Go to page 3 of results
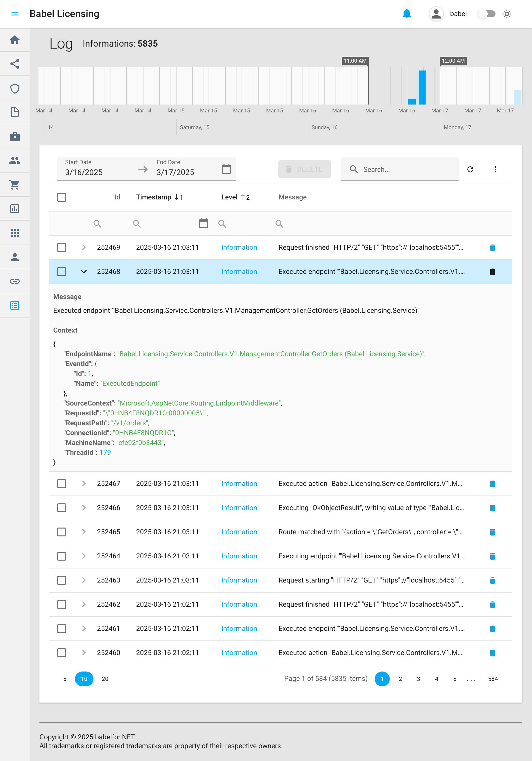The width and height of the screenshot is (532, 761). [418, 679]
